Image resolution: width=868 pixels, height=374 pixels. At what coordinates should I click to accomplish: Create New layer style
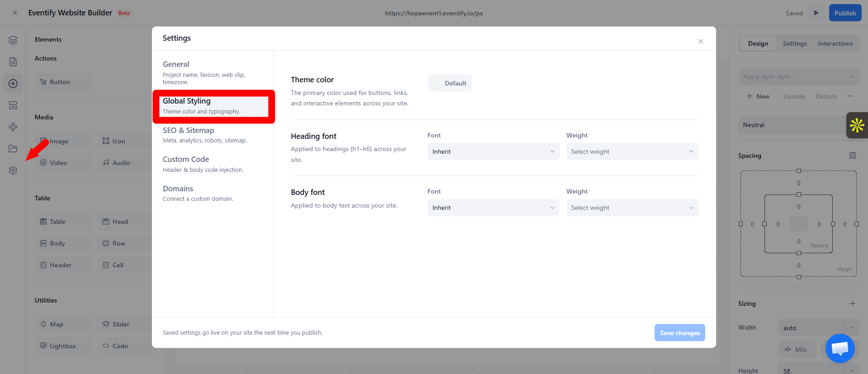pos(758,96)
